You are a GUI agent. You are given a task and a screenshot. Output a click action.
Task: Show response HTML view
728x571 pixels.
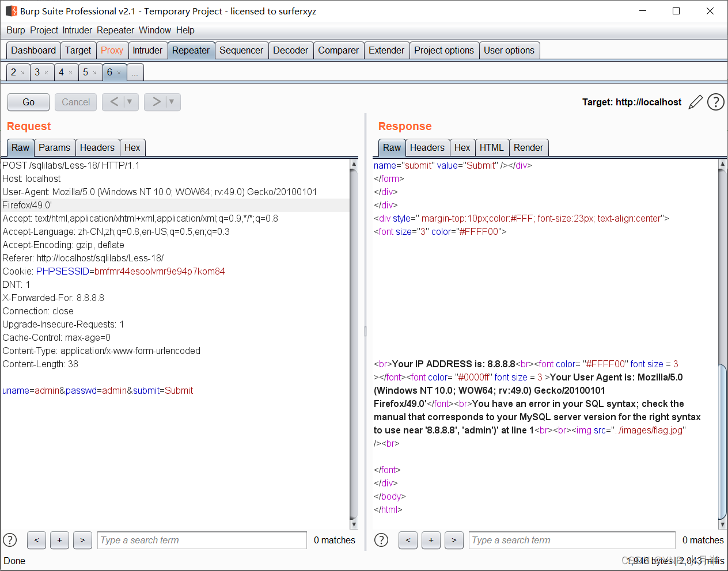pyautogui.click(x=491, y=147)
